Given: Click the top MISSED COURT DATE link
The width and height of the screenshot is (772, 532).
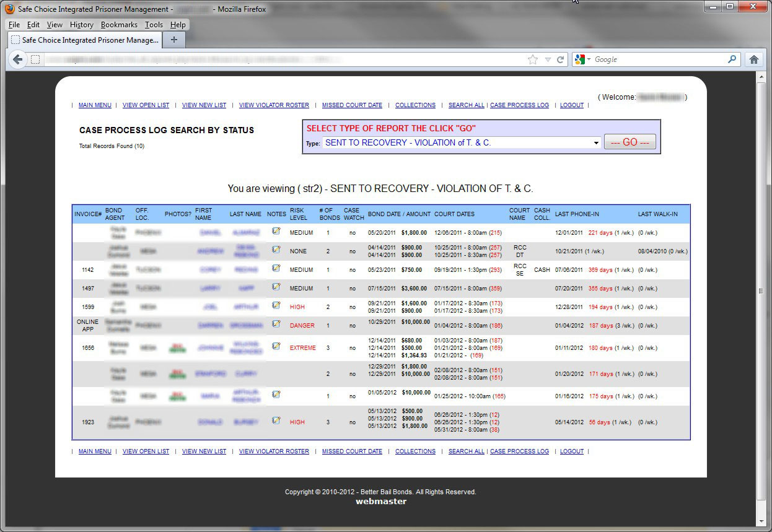Looking at the screenshot, I should click(x=352, y=105).
